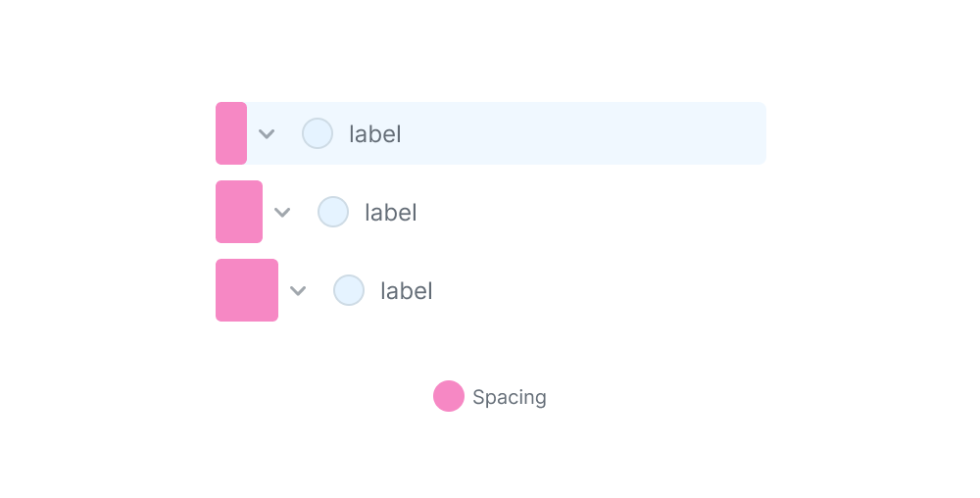
Task: Click the narrowest pink spacing block
Action: tap(231, 133)
